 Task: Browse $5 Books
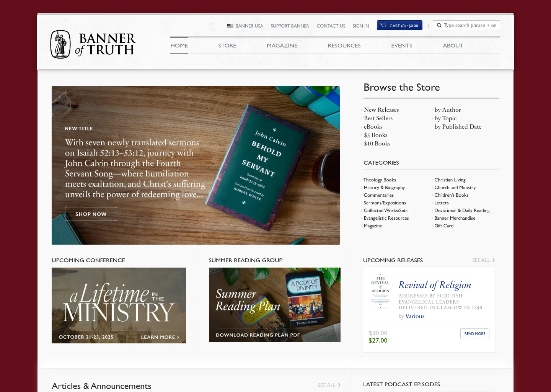tap(375, 135)
